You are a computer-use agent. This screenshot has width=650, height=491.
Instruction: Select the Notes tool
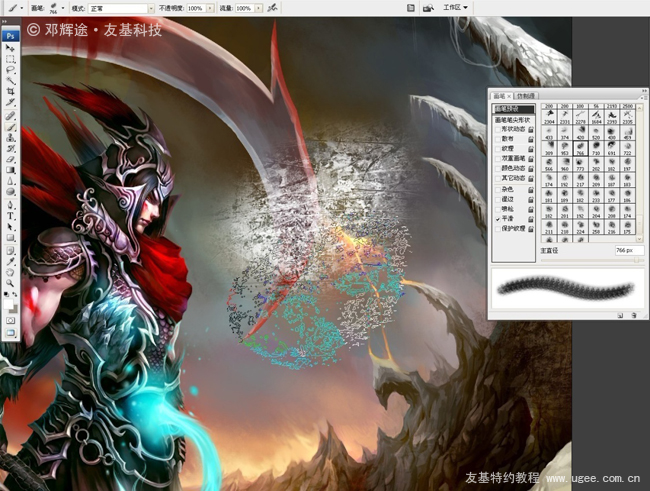(x=10, y=251)
